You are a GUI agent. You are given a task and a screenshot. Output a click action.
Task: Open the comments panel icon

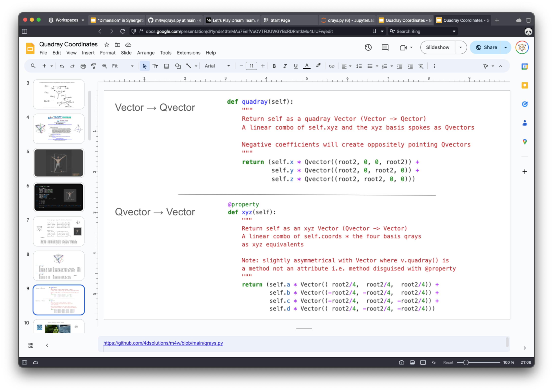pos(385,47)
